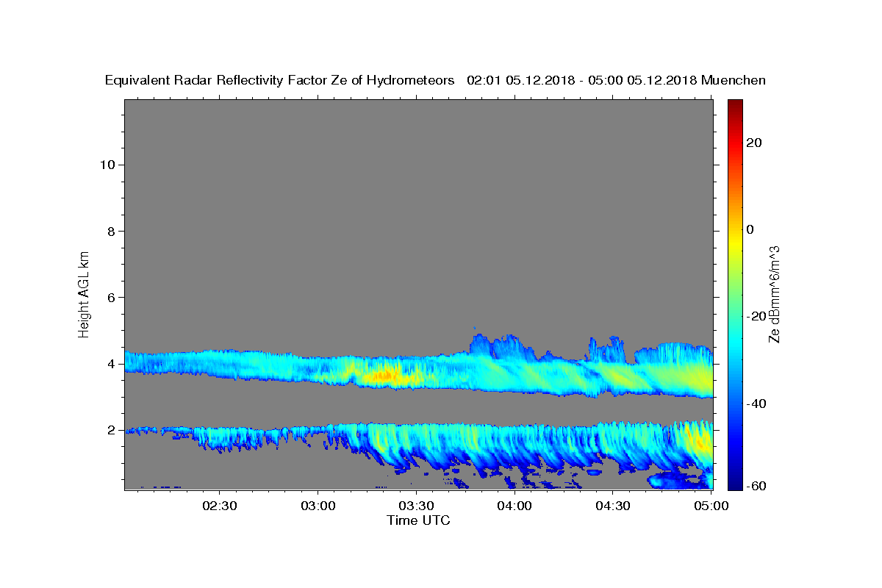Click the colorbar value 0
This screenshot has height=588, width=882.
click(750, 229)
